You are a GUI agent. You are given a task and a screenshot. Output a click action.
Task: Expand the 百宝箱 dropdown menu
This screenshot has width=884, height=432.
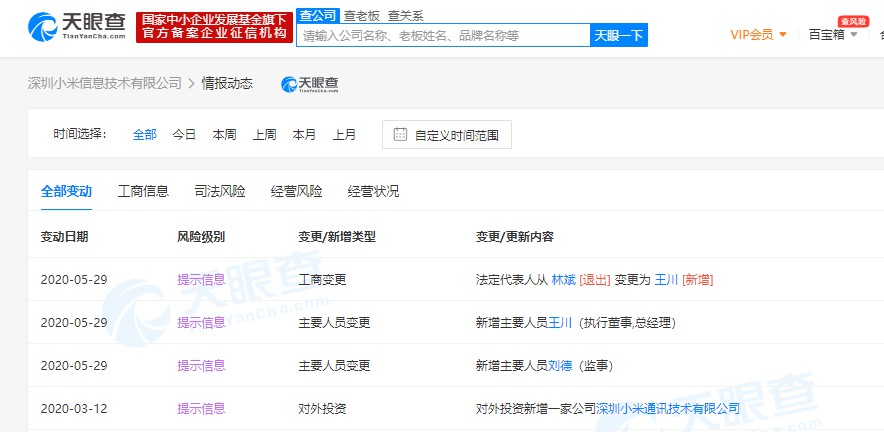pos(833,35)
